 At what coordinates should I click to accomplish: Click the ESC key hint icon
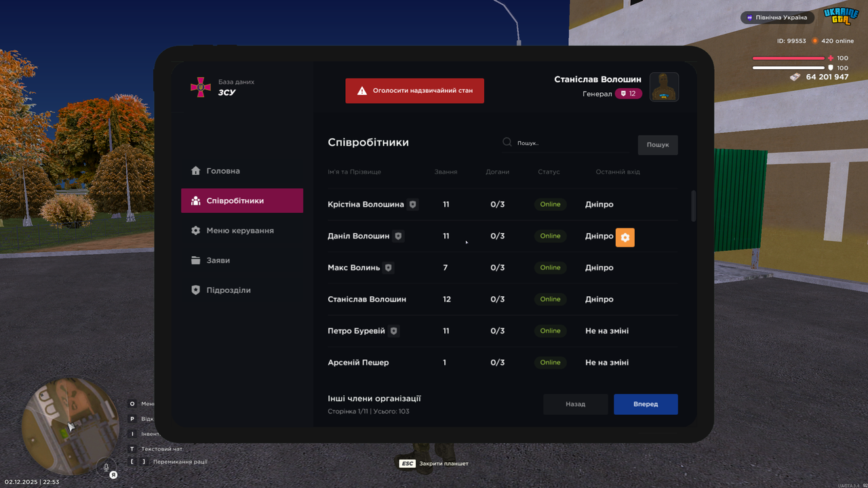click(x=407, y=464)
